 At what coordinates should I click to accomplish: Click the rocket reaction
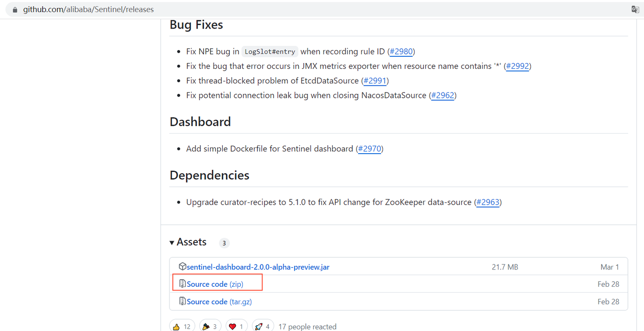263,327
